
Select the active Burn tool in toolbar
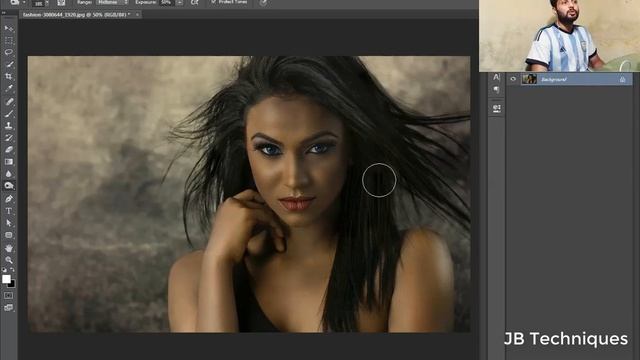pyautogui.click(x=9, y=186)
